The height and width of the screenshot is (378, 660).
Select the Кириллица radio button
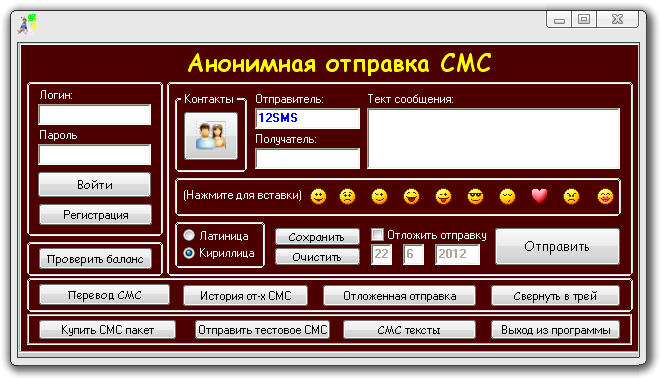(x=189, y=253)
